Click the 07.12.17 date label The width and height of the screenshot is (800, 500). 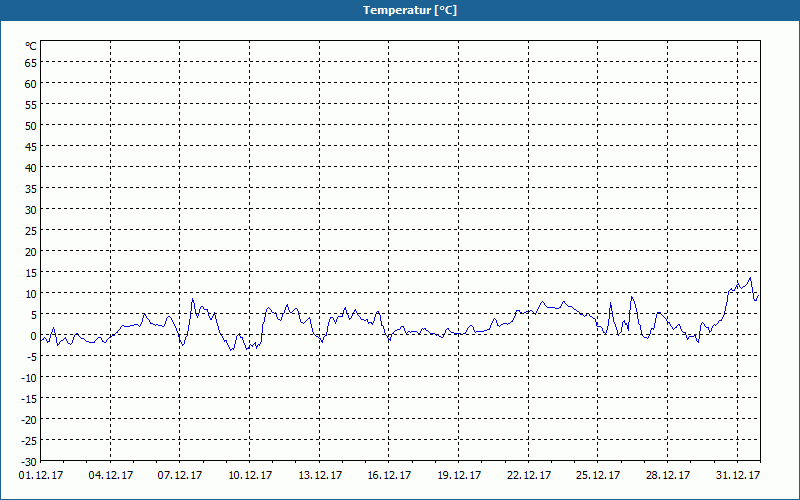coord(180,475)
